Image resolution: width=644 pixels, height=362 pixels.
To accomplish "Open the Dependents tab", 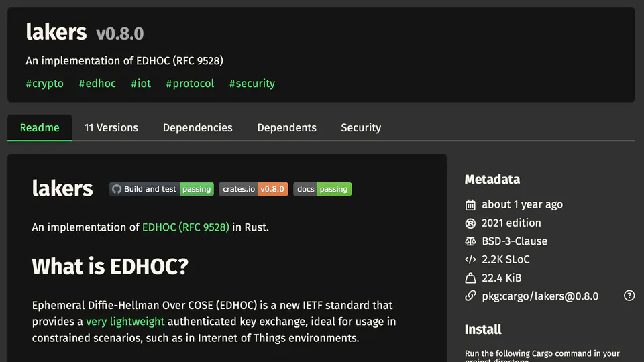I will point(286,127).
